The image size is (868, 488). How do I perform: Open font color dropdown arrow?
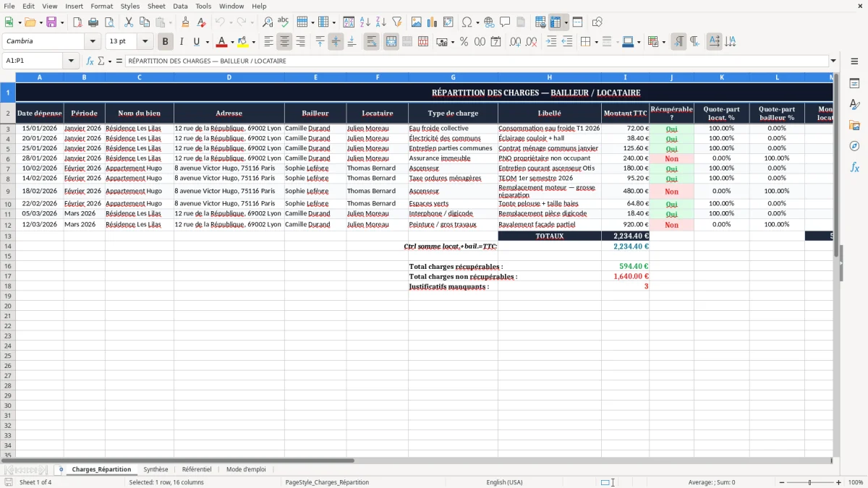[232, 42]
